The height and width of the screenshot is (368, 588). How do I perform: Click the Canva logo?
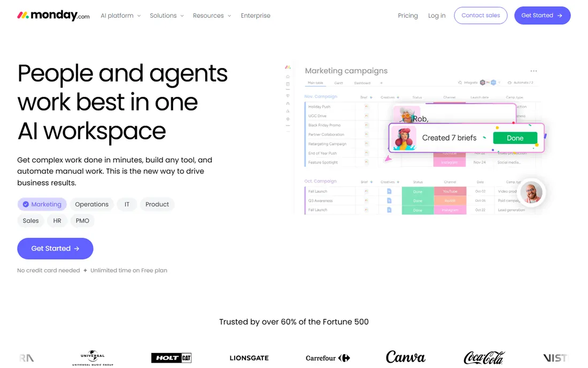coord(406,357)
